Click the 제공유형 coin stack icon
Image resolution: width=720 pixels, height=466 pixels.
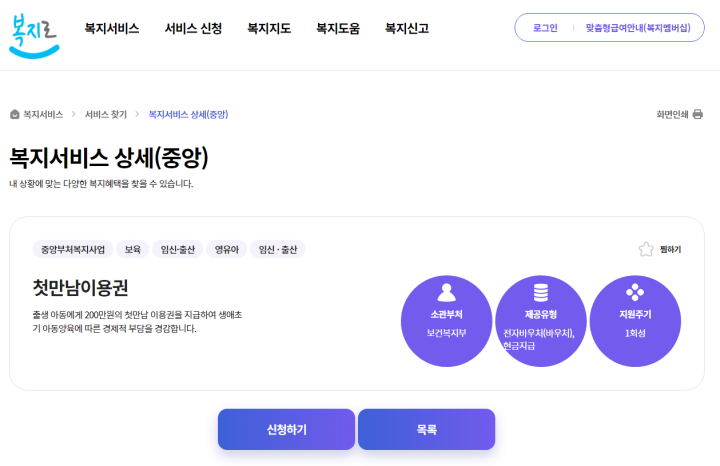point(541,292)
